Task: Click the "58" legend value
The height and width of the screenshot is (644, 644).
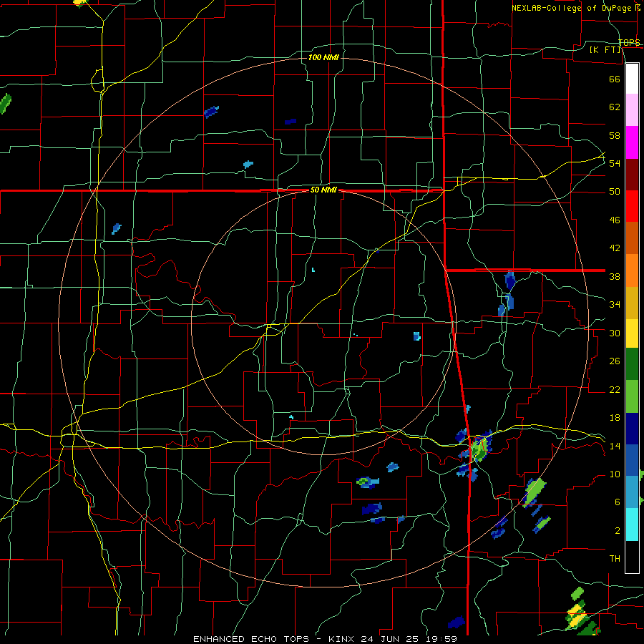Action: click(615, 135)
